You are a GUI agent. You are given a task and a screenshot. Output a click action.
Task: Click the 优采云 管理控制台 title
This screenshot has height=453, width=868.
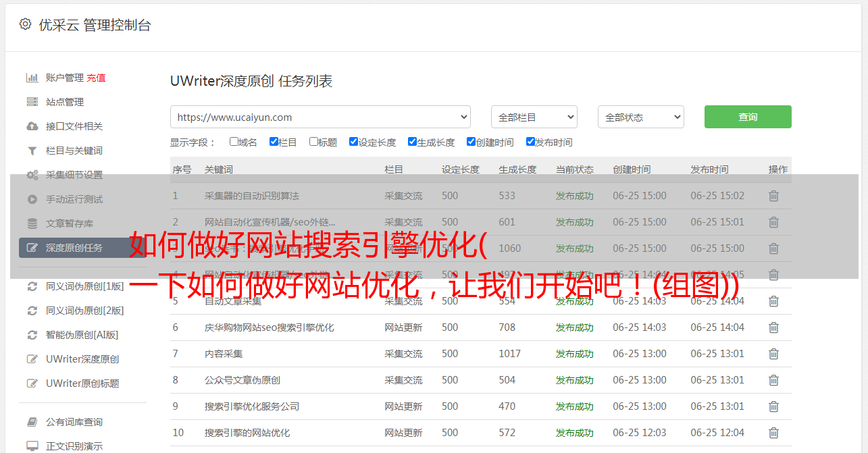coord(95,25)
